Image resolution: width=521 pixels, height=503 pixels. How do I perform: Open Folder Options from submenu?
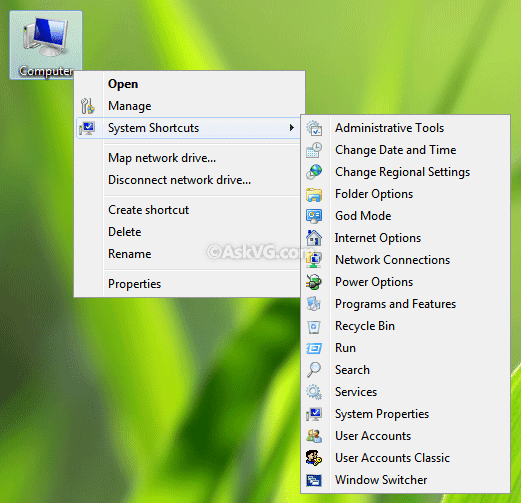pyautogui.click(x=405, y=194)
